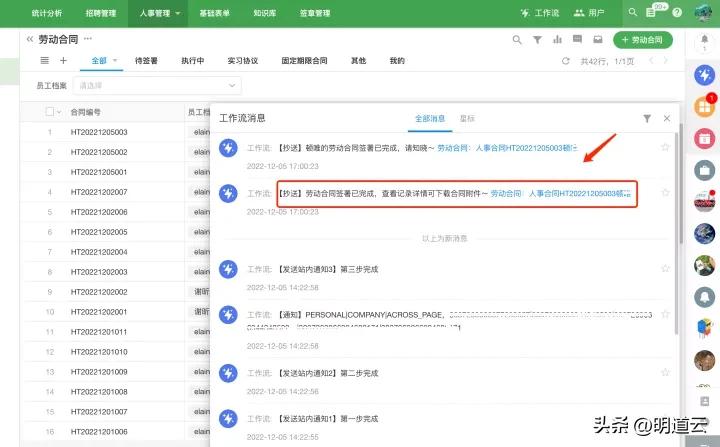Open the 统计分析 menu in top bar
Screen dimensions: 720x447
tap(47, 13)
